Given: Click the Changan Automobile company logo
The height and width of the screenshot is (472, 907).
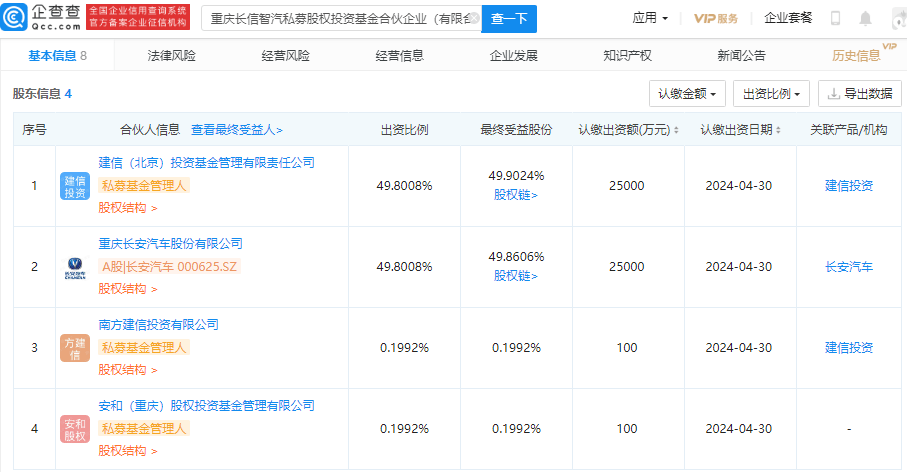Looking at the screenshot, I should pos(75,267).
